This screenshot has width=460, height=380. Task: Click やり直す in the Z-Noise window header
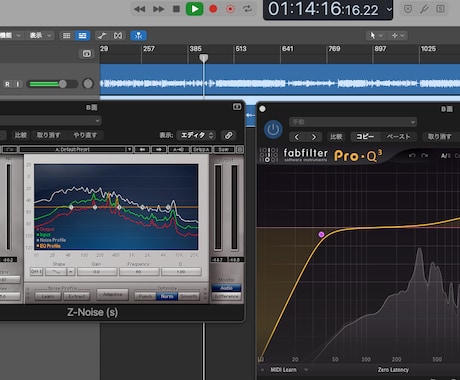pyautogui.click(x=85, y=135)
